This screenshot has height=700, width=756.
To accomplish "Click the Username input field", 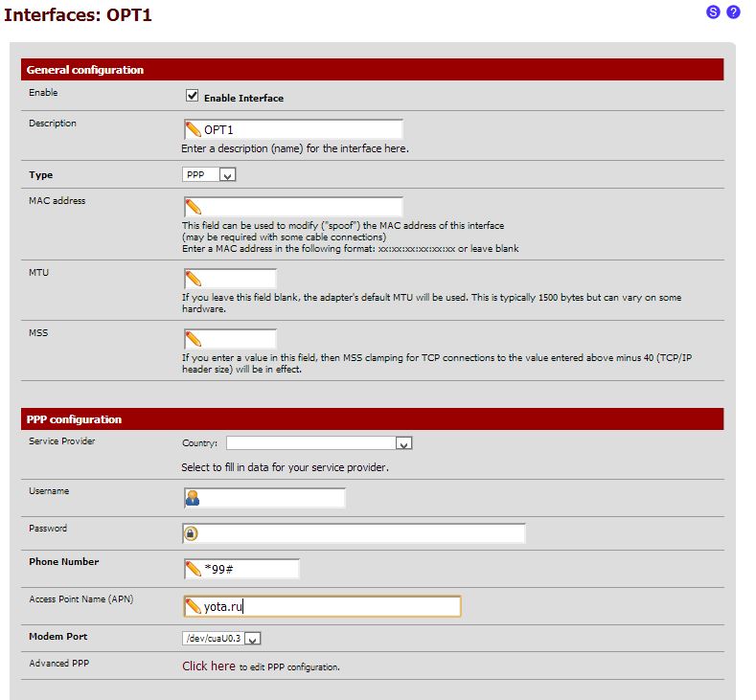I will click(x=264, y=498).
